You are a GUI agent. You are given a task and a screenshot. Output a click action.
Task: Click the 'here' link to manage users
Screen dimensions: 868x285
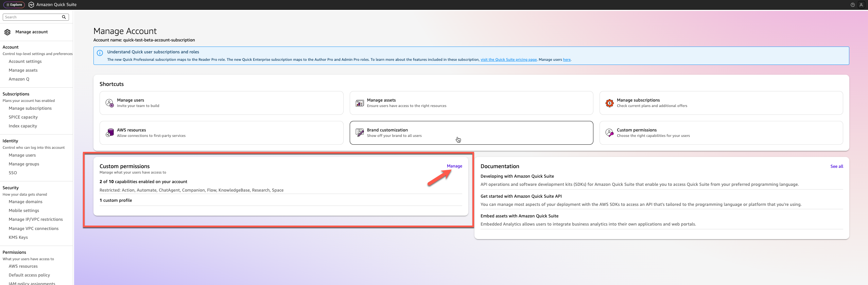(567, 60)
